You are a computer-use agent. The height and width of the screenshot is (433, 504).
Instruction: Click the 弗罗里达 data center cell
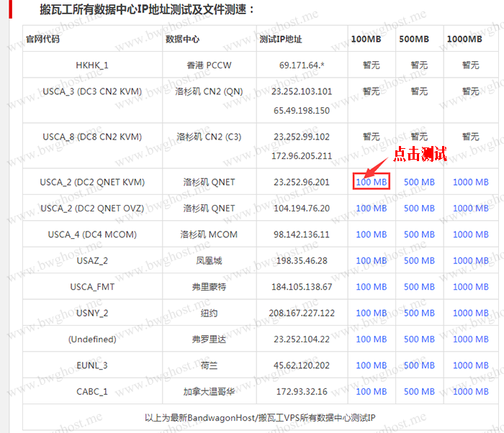click(x=209, y=339)
